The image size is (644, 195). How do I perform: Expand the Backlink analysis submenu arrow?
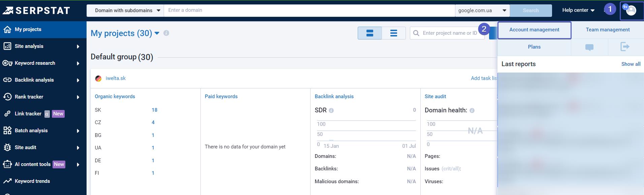(x=78, y=80)
